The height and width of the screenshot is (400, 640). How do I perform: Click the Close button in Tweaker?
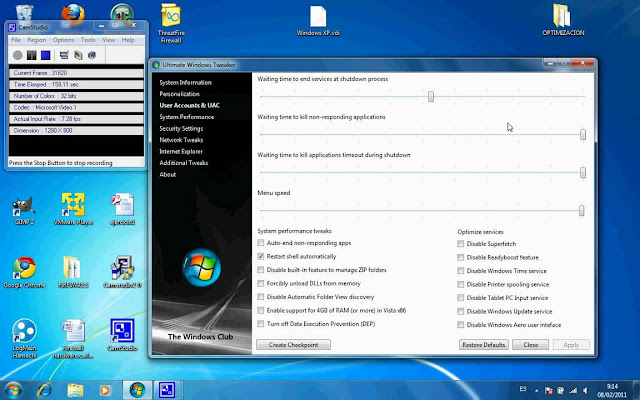point(531,345)
